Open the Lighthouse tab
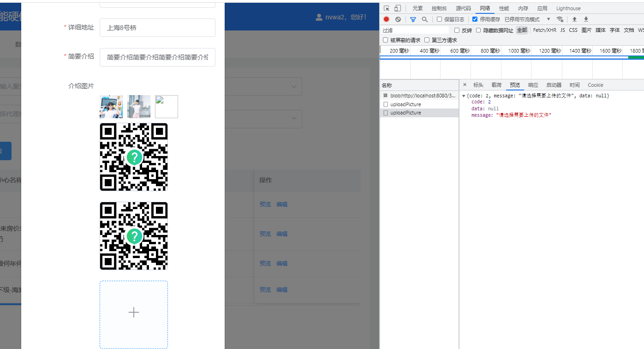Screen dimensions: 644x349 tap(568, 8)
